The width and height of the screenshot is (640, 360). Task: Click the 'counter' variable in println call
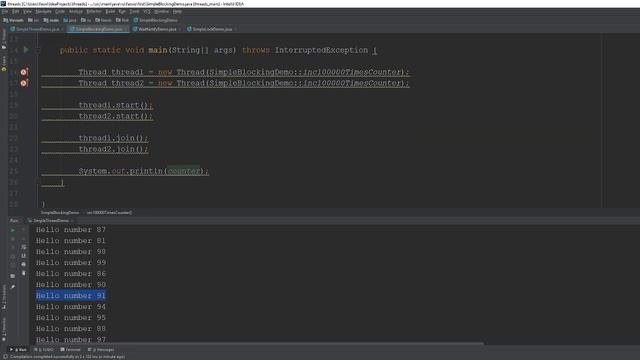(x=184, y=171)
